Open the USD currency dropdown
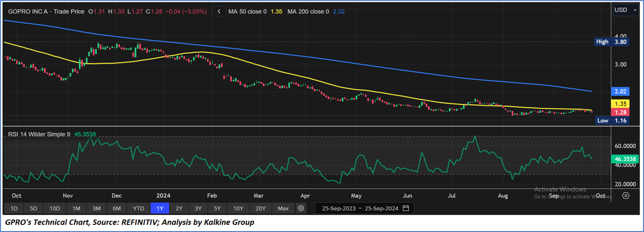Viewport: 644px width, 232px height. tap(625, 10)
